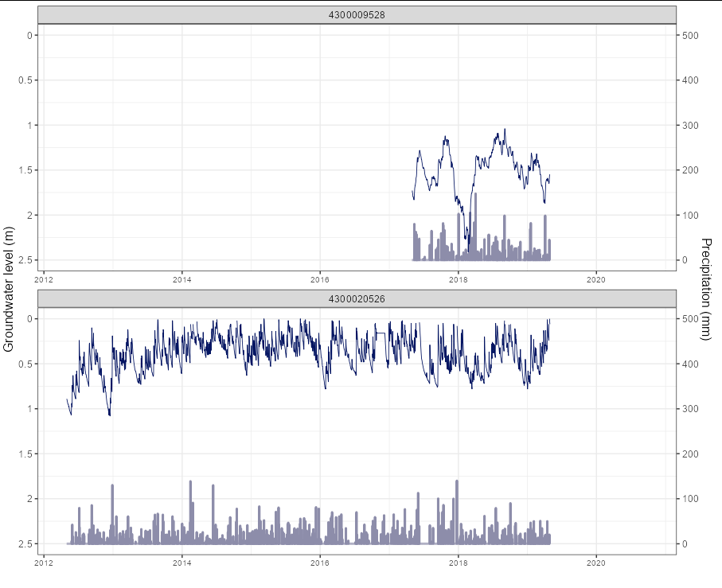Image resolution: width=722 pixels, height=588 pixels.
Task: Click the 300 precipitation tick on top chart
Action: point(690,125)
